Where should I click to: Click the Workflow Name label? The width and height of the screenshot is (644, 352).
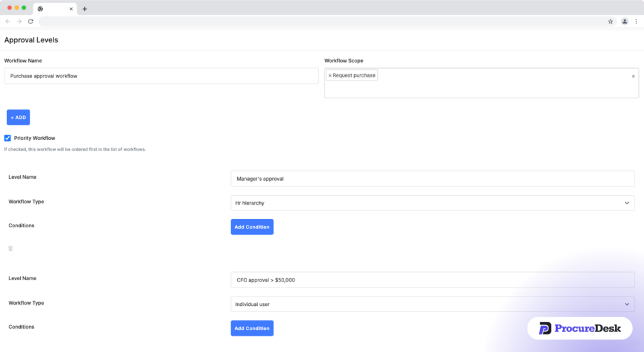click(23, 60)
